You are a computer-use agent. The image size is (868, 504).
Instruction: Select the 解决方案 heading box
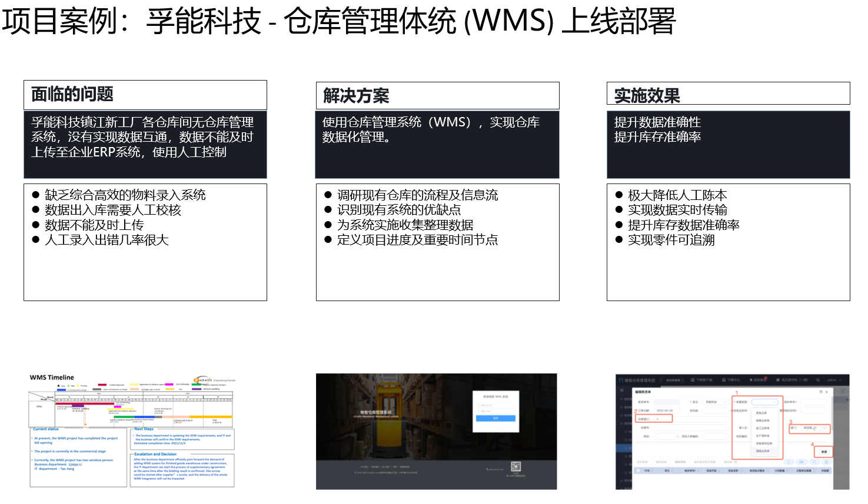click(x=437, y=95)
